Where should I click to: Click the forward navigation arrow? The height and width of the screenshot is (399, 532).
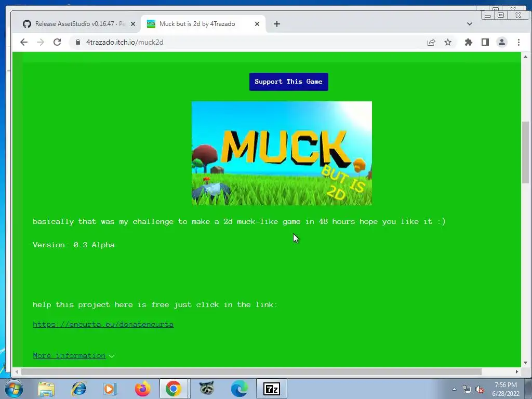tap(41, 42)
